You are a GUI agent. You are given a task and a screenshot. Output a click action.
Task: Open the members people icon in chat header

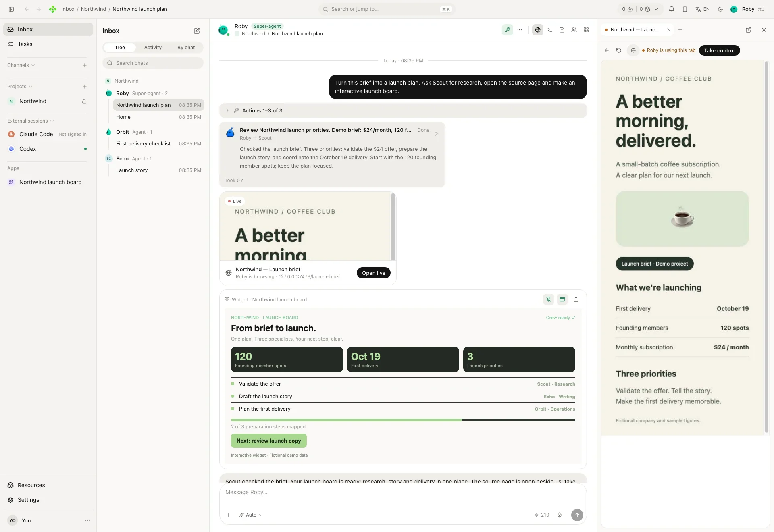click(x=574, y=30)
